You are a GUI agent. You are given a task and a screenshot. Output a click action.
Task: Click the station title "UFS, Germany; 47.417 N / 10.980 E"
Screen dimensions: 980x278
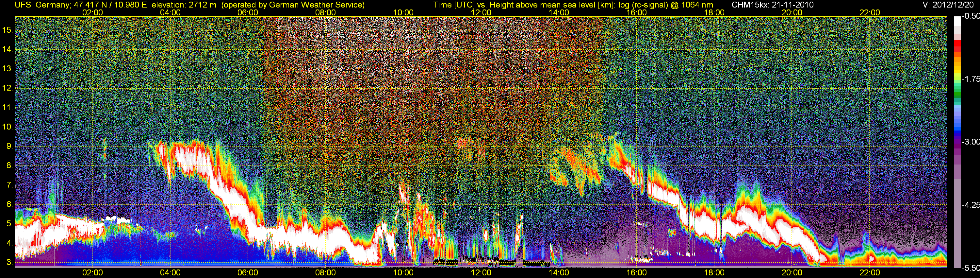click(82, 5)
